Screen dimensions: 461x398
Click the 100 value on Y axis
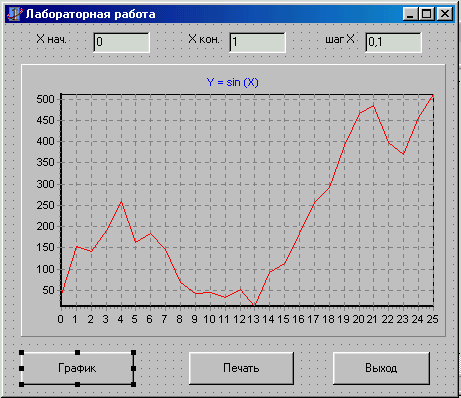(x=45, y=269)
